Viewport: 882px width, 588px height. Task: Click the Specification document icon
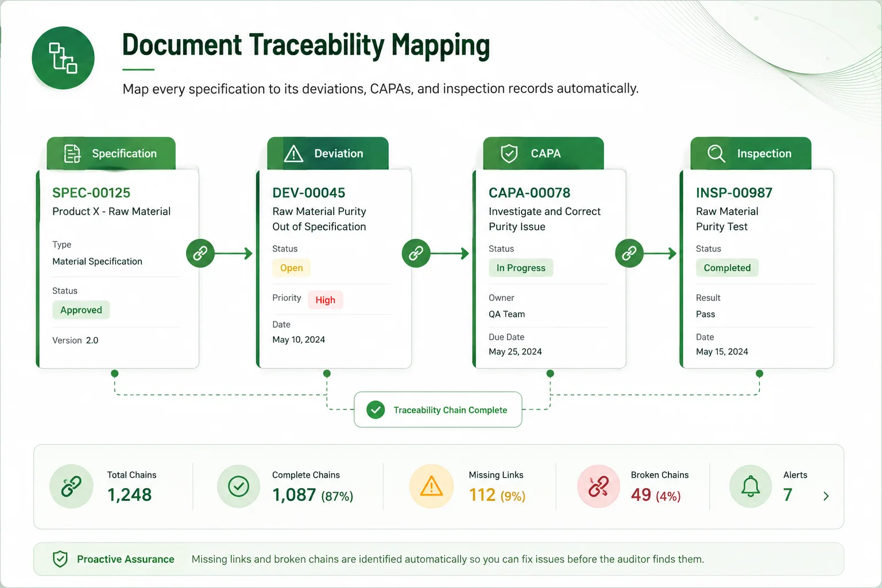[x=72, y=153]
